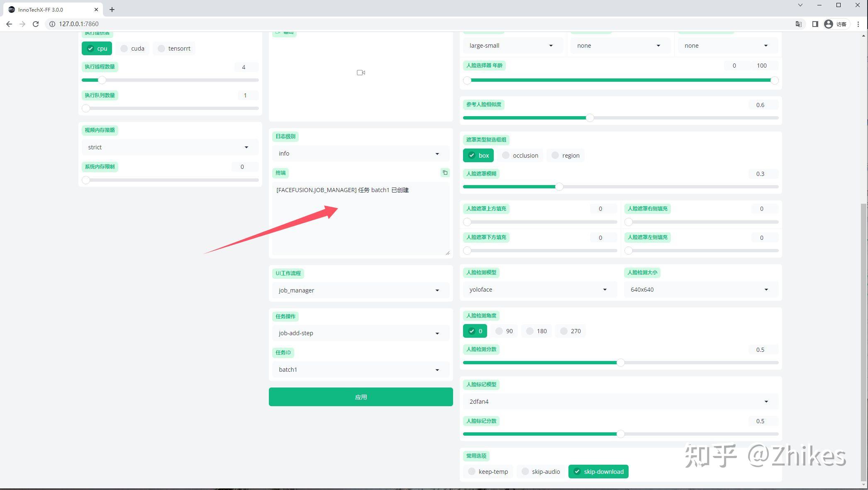Open the tab search chevron in the title bar
The height and width of the screenshot is (490, 868).
pyautogui.click(x=800, y=5)
